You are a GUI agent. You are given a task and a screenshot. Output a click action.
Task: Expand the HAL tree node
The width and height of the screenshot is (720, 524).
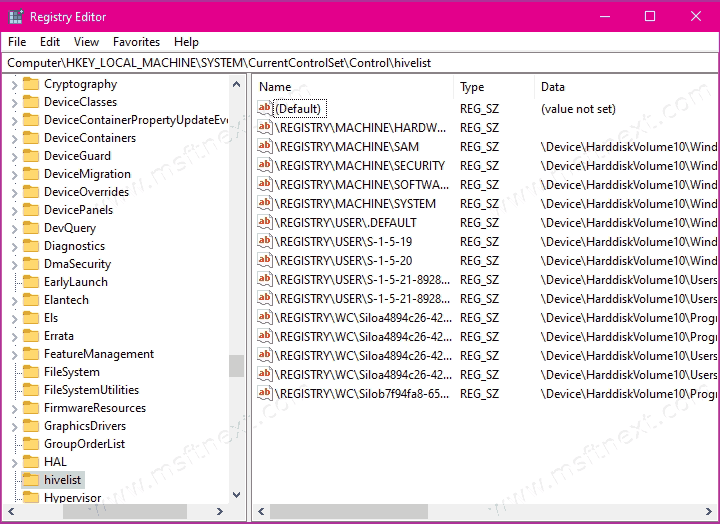pos(14,463)
